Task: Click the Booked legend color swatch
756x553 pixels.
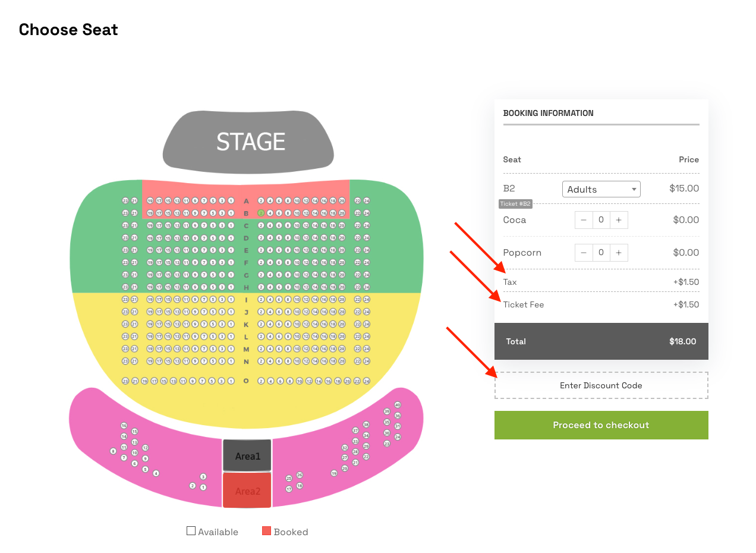Action: coord(266,531)
